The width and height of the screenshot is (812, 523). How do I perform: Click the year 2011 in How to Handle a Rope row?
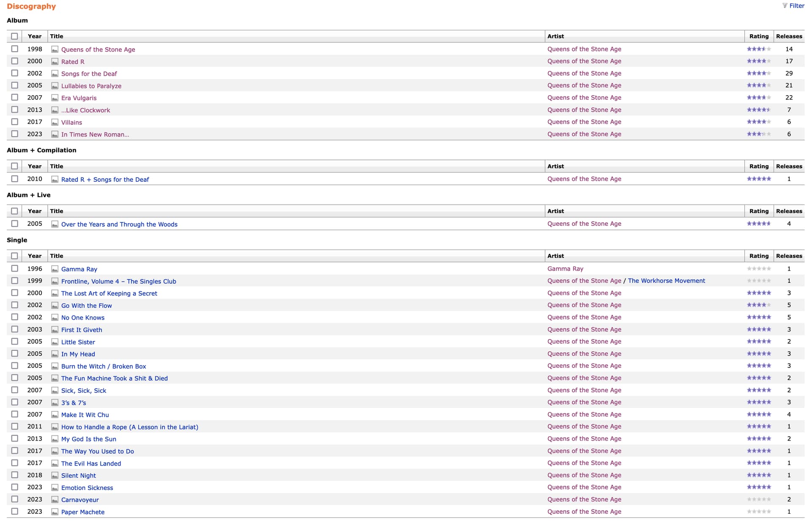pyautogui.click(x=35, y=427)
